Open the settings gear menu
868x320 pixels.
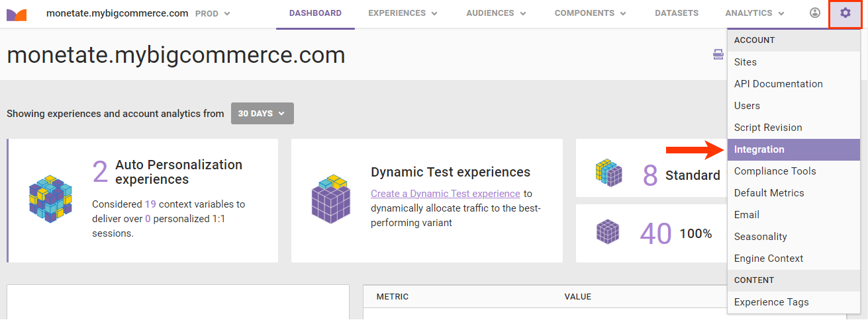click(845, 13)
